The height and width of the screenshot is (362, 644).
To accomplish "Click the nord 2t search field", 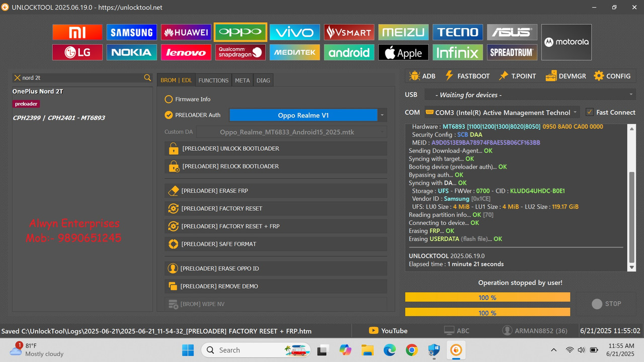I will pos(82,78).
